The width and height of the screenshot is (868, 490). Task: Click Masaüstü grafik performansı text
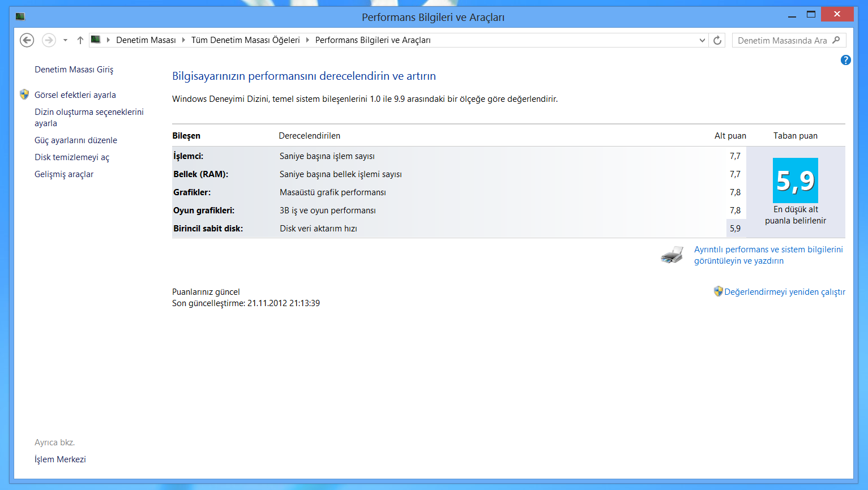[x=333, y=192]
